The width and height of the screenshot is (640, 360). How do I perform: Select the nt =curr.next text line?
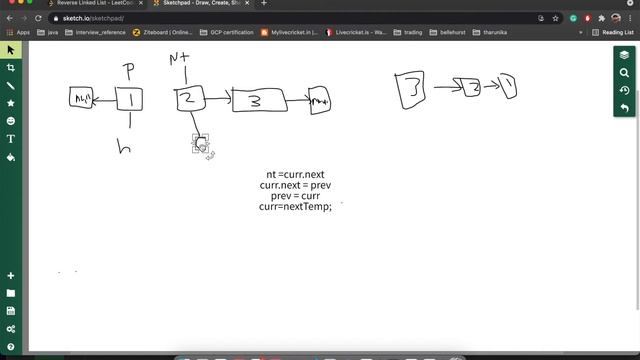[295, 174]
